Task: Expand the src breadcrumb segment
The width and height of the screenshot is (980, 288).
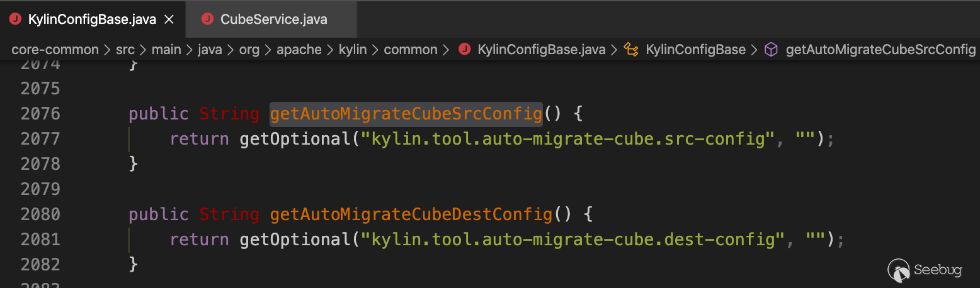Action: point(125,50)
